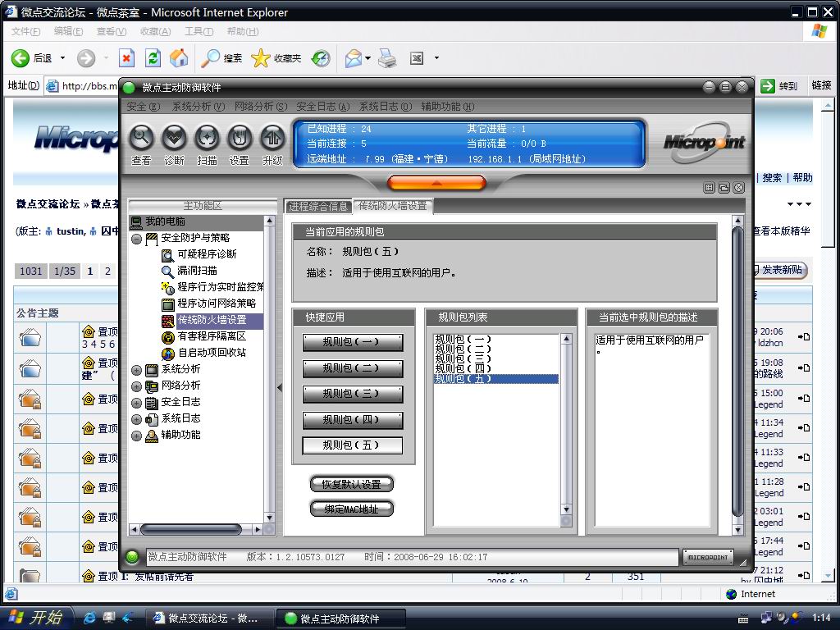This screenshot has height=630, width=840.
Task: Open the 系统分析(V) menu
Action: [199, 107]
